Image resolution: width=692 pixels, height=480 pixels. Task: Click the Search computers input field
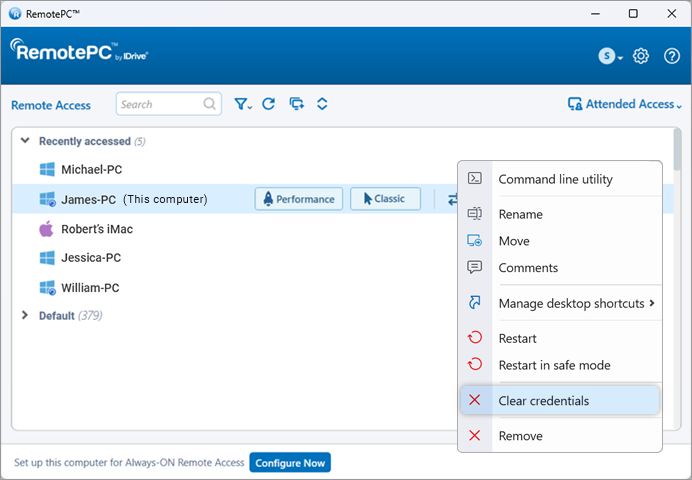point(160,104)
